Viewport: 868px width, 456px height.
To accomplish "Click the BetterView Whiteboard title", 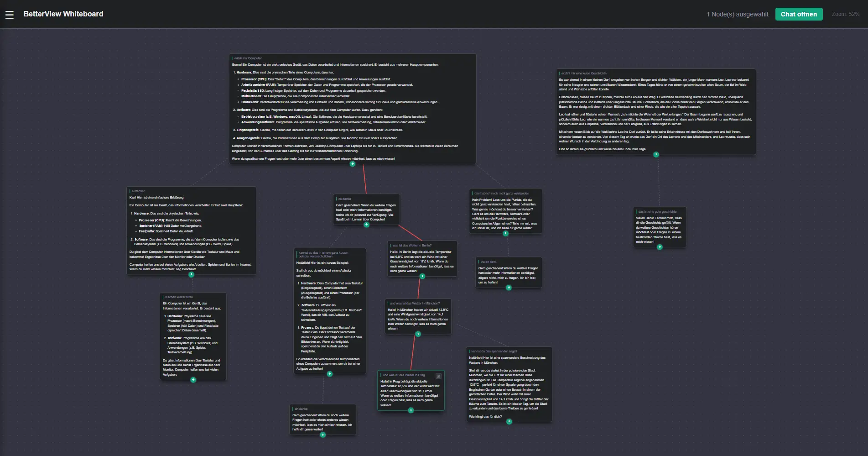I will pos(63,14).
